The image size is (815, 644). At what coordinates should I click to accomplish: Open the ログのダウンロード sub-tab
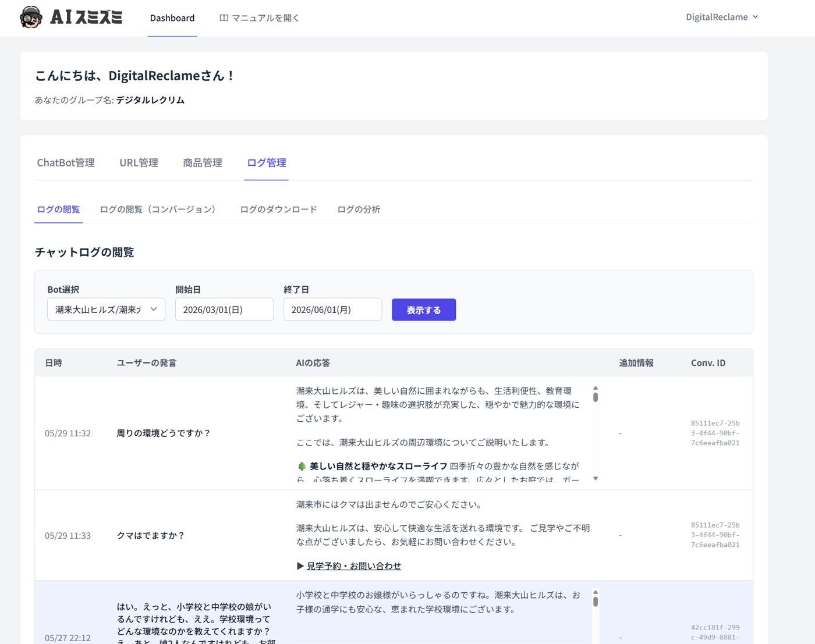pos(279,209)
